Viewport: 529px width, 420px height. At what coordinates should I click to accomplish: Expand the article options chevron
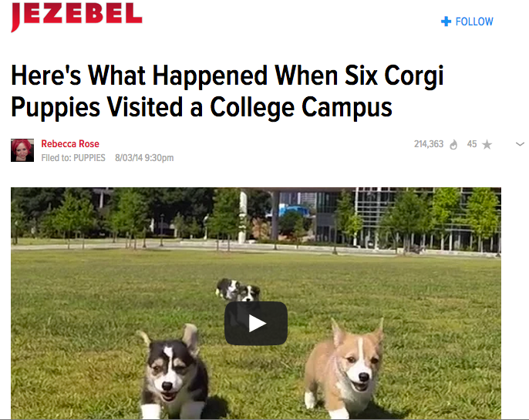520,144
